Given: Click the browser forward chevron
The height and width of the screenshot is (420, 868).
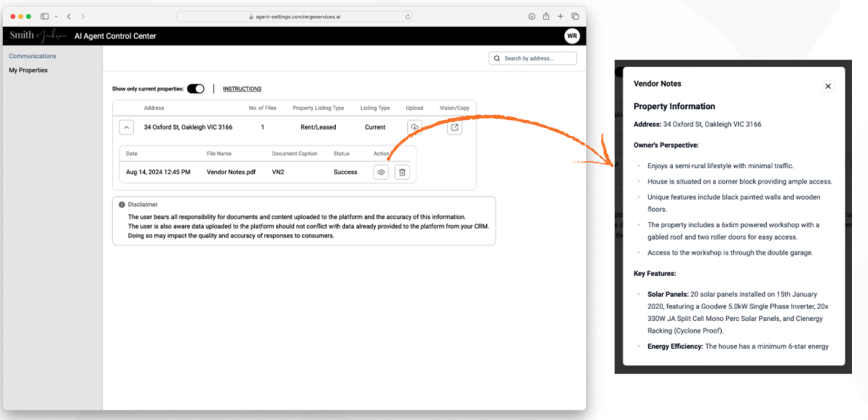Looking at the screenshot, I should [82, 15].
